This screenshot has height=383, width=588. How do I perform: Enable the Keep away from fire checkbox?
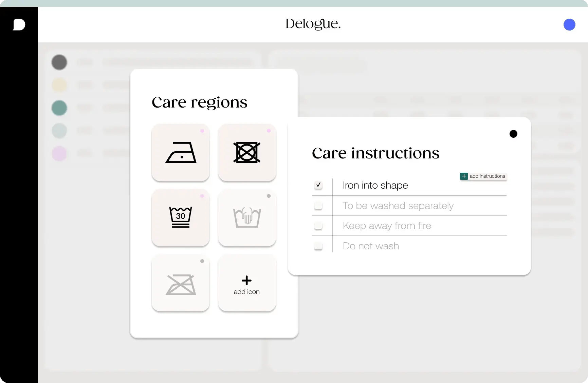[x=318, y=226]
